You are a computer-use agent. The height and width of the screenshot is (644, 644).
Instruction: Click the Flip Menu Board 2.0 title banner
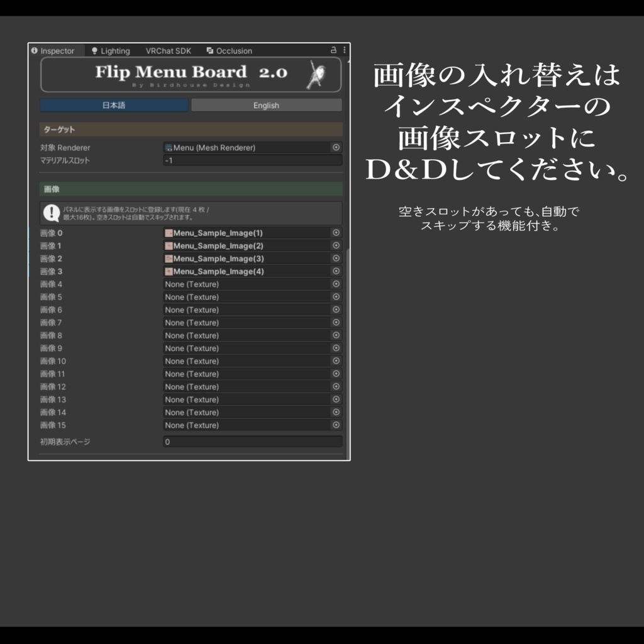coord(191,74)
